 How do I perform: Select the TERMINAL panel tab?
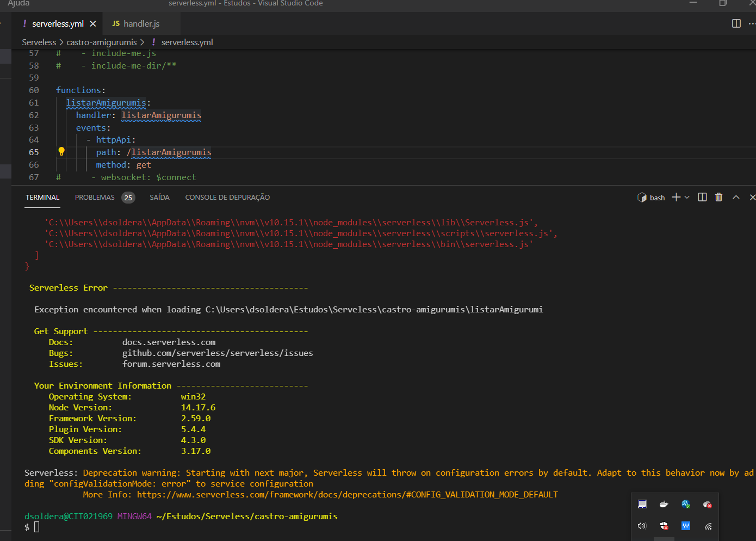pos(42,198)
